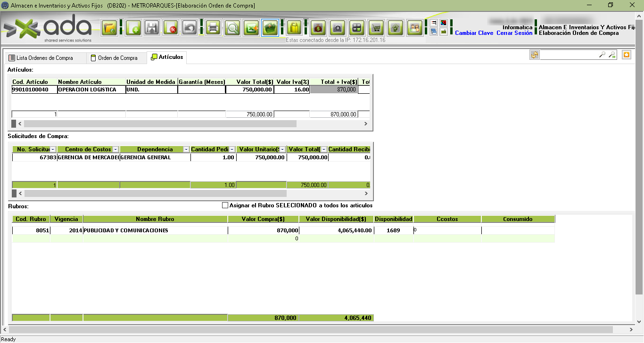Open the Dependencia column filter dropdown
644x343 pixels.
click(186, 149)
